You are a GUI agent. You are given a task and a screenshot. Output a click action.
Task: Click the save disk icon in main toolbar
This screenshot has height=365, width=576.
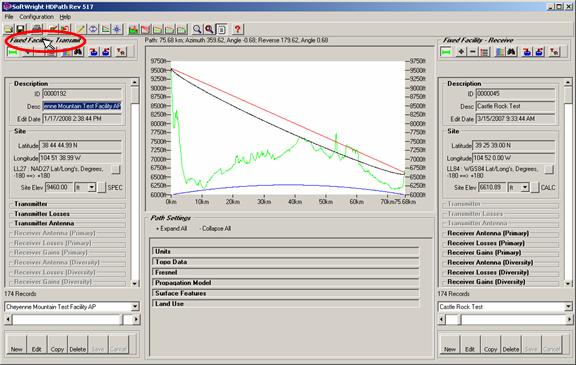coord(21,29)
